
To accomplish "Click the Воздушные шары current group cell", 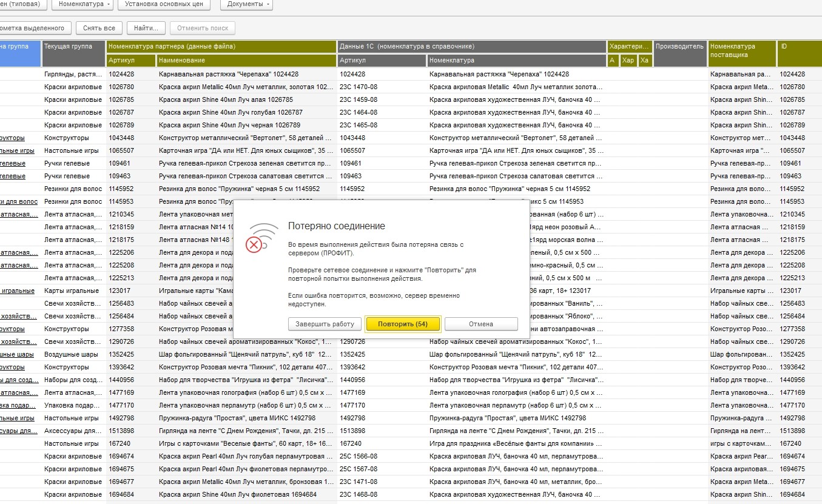I will pos(73,355).
